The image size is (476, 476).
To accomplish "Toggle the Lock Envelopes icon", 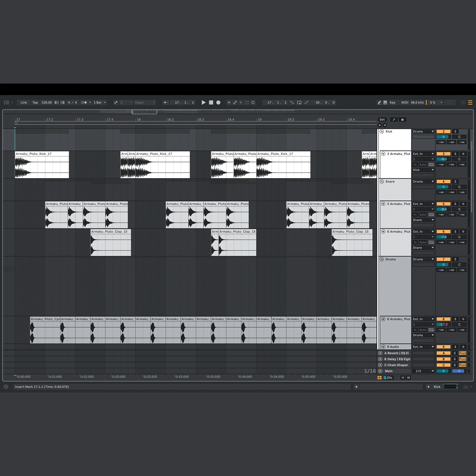I will point(402,119).
